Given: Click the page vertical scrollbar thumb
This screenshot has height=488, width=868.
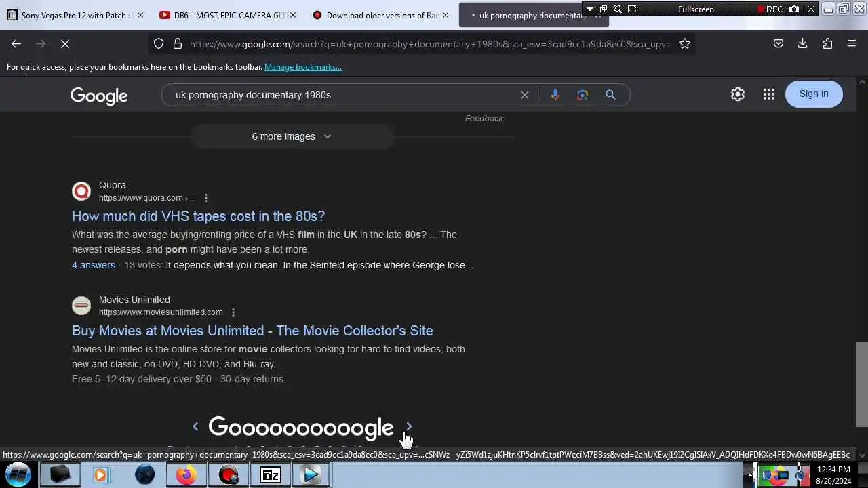Looking at the screenshot, I should point(862,384).
